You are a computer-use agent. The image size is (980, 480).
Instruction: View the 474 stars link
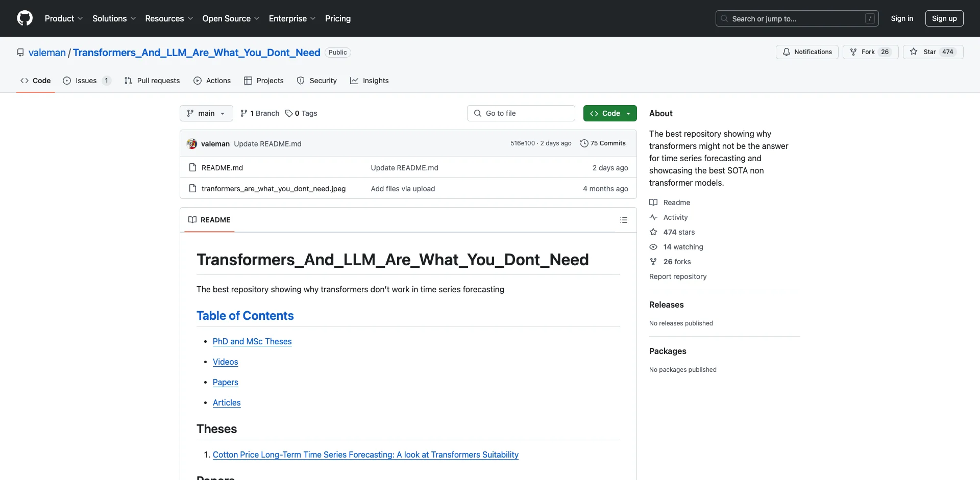coord(672,232)
